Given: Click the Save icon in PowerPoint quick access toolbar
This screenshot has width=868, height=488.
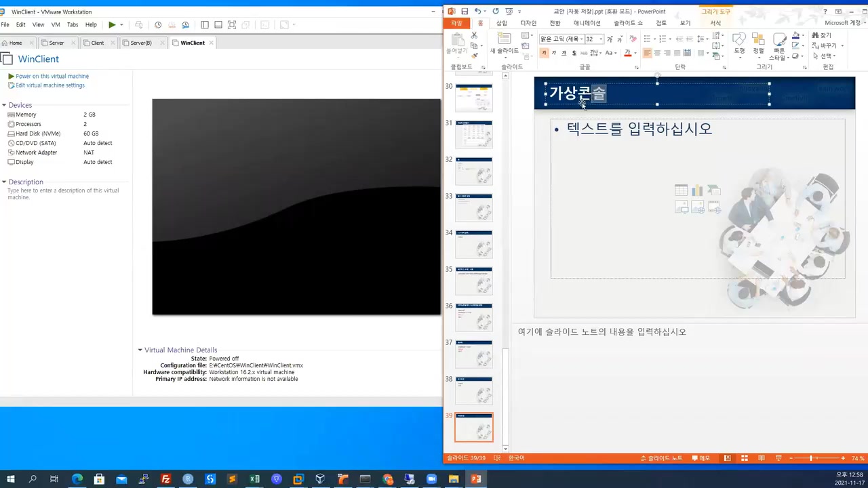Looking at the screenshot, I should (465, 12).
